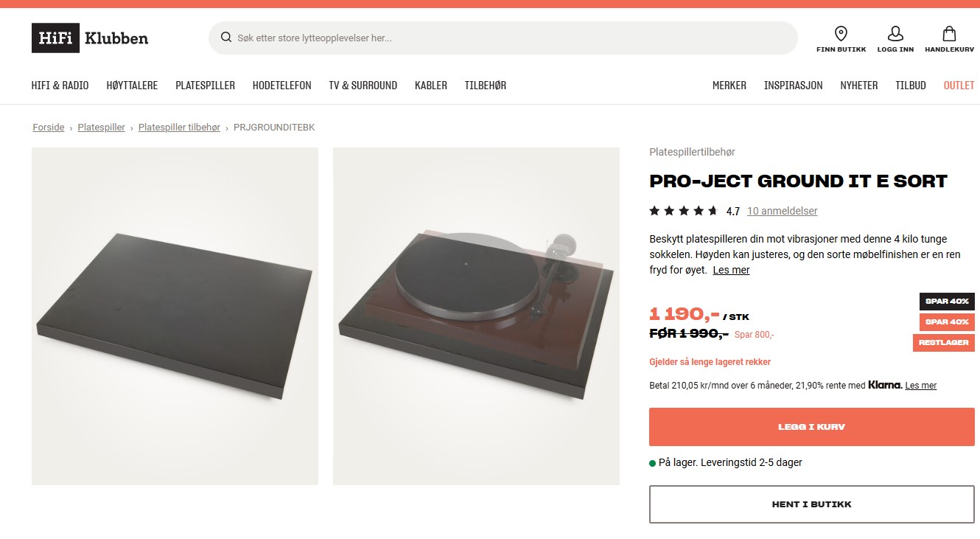
Task: Expand description with Les mer link
Action: coord(731,270)
